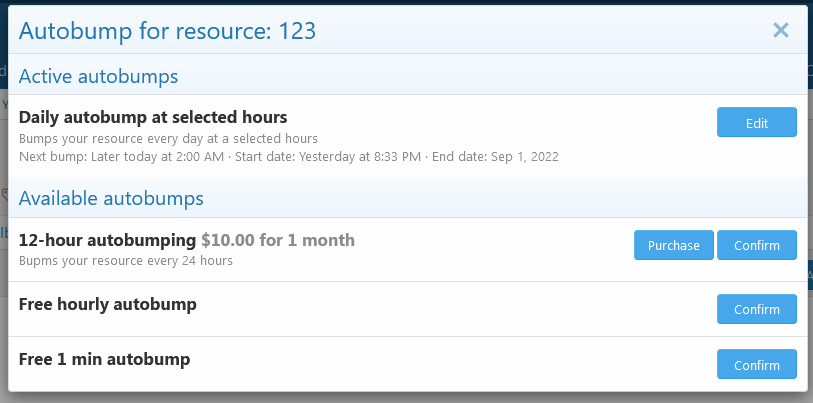Select the 'Free 1 min autobump' row title

pyautogui.click(x=104, y=359)
